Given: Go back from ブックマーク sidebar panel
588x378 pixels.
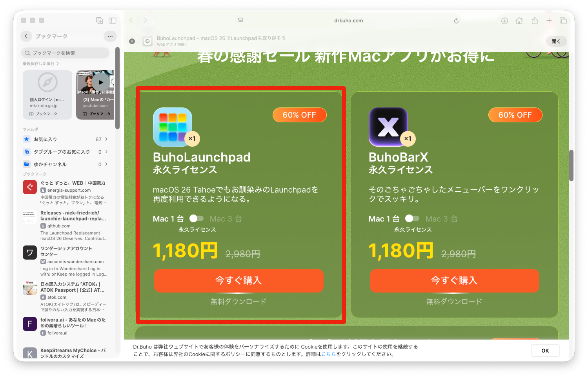Looking at the screenshot, I should (26, 36).
